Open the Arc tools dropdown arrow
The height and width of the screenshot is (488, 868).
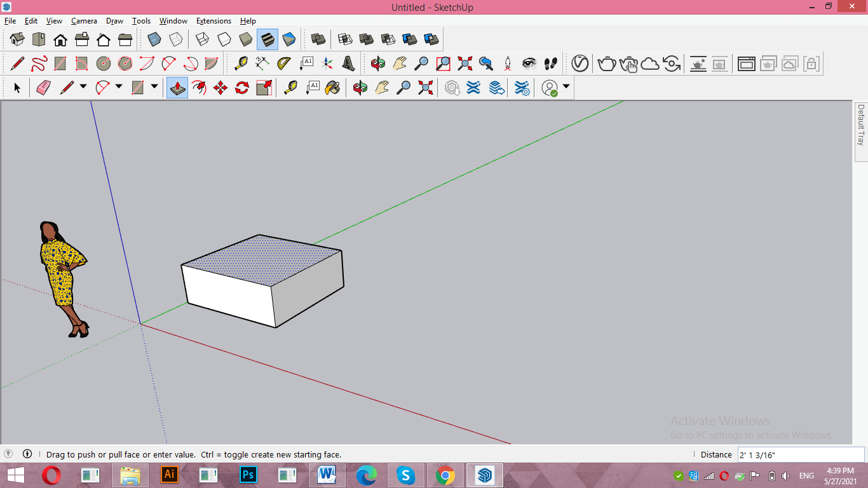tap(119, 87)
